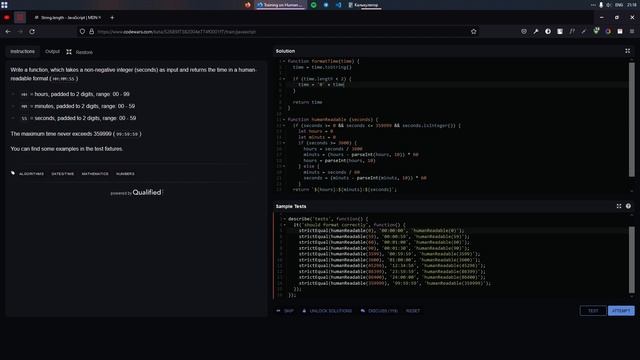Click the white square extension icon right of colorful circle
This screenshot has height=360, width=640.
620,31
